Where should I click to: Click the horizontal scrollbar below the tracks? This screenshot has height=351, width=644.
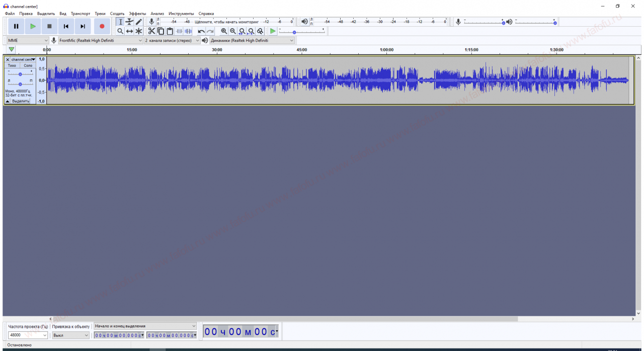[284, 319]
